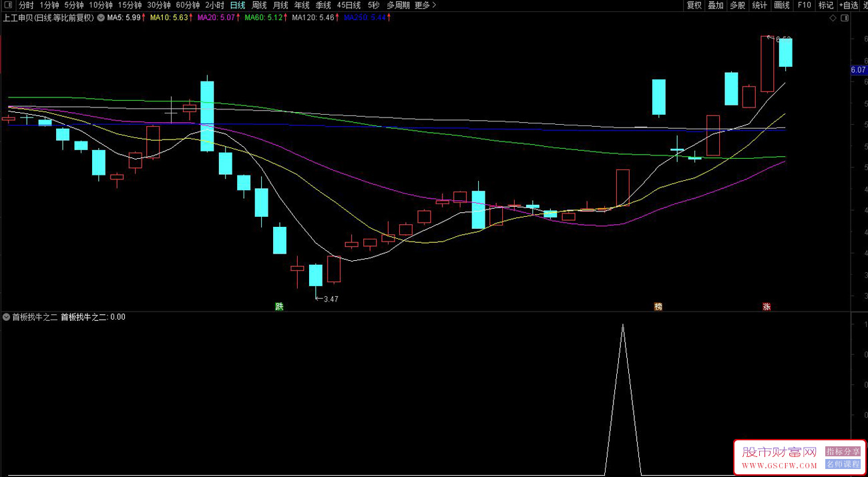
Task: Click the indicator spike peak in the lower panel
Action: click(x=623, y=326)
